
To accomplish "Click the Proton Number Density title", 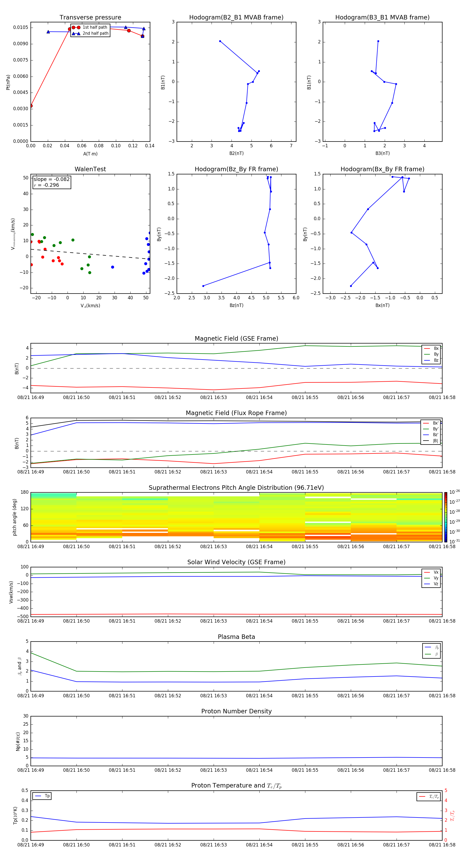I will (236, 711).
